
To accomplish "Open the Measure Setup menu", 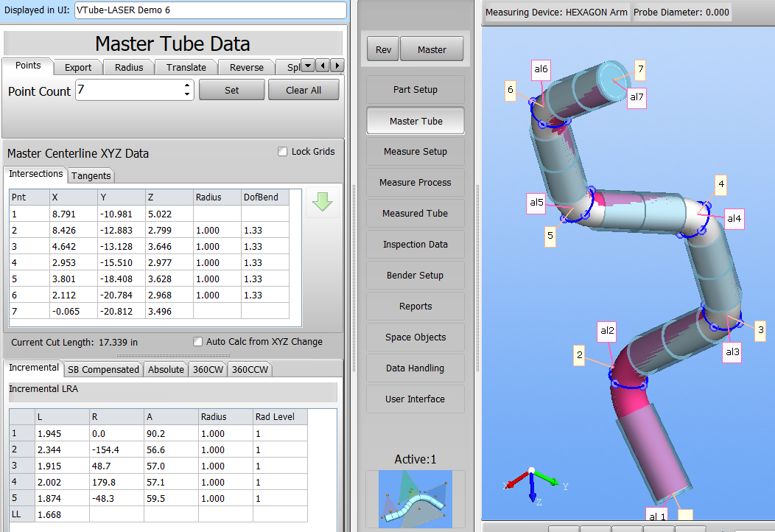I will point(415,152).
